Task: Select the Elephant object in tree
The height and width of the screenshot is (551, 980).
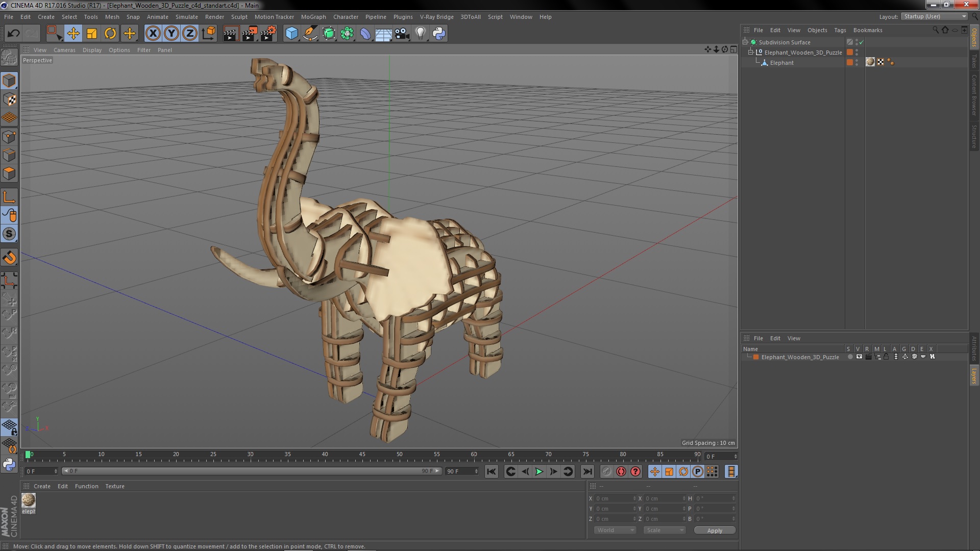Action: (x=781, y=63)
